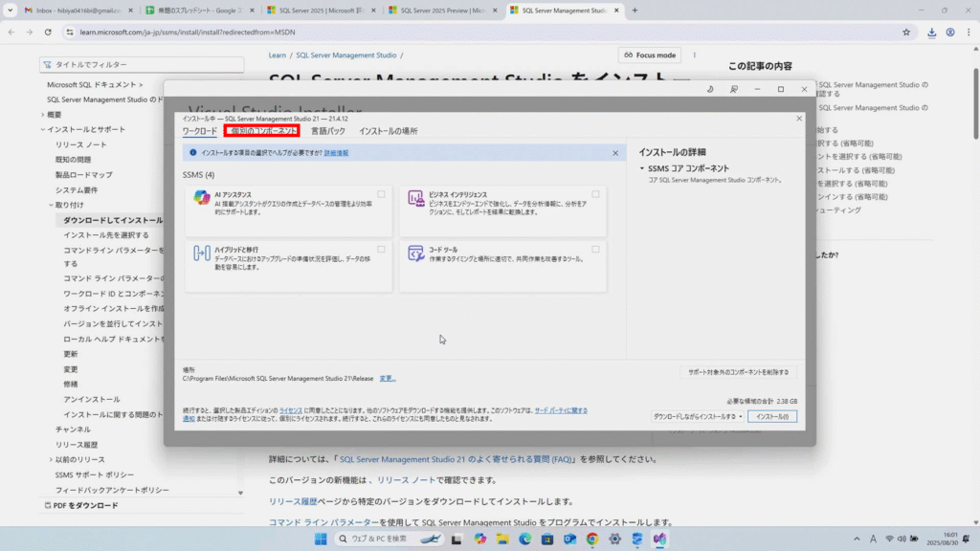
Task: Open Microsoft Edge from the taskbar
Action: pyautogui.click(x=524, y=539)
